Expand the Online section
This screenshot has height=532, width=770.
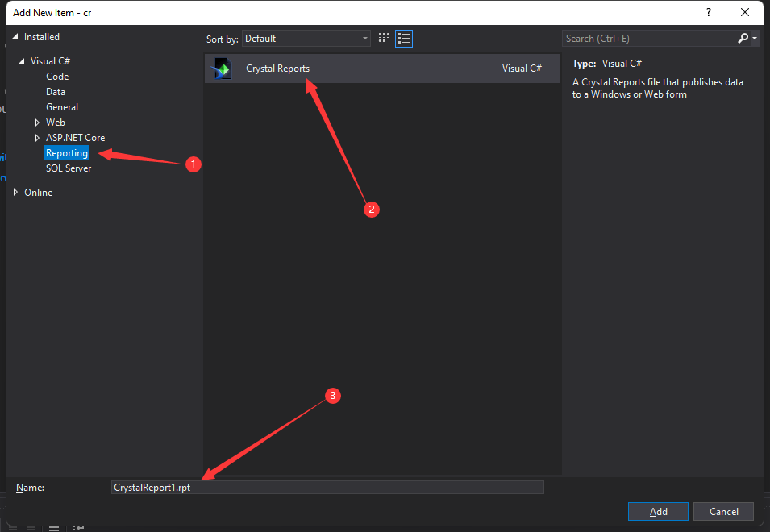pos(16,193)
